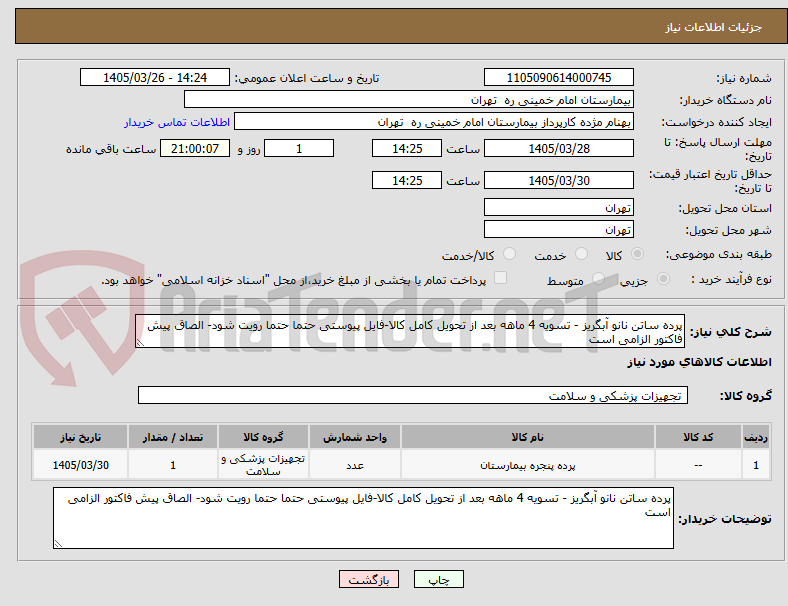Select the کالا radio button
788x606 pixels.
(x=637, y=254)
